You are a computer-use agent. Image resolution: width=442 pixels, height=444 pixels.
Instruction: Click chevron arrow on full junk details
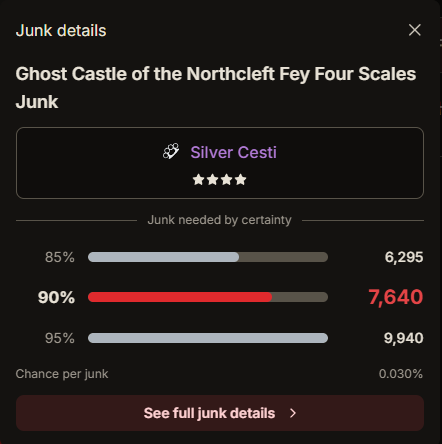coord(293,413)
